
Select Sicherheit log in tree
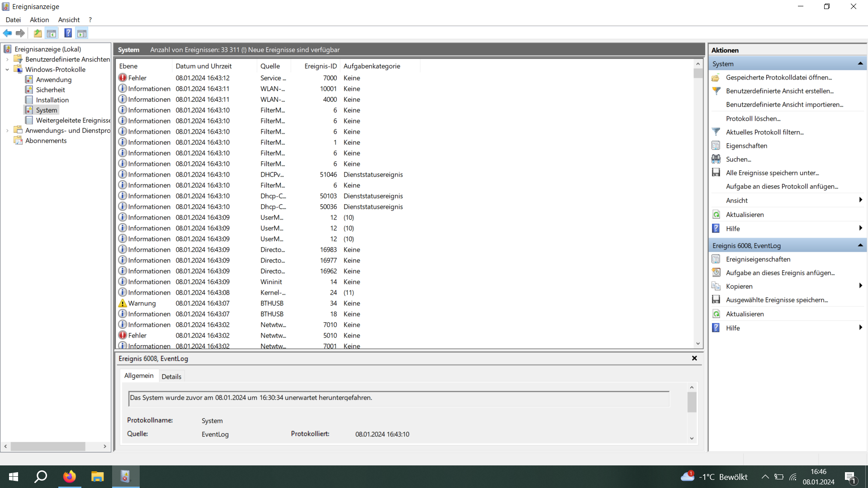50,89
